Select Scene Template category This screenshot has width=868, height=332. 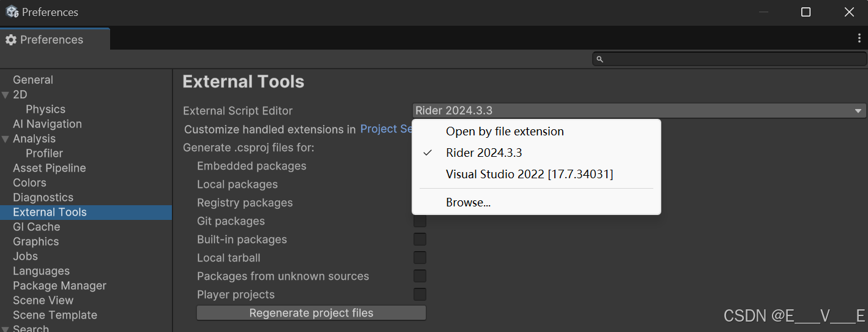55,315
